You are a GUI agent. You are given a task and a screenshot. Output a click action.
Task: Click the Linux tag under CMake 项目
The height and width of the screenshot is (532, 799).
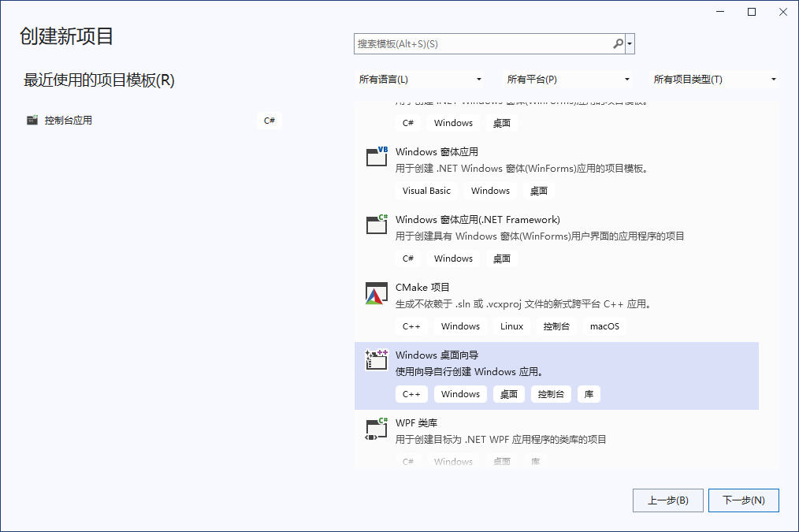click(x=511, y=326)
